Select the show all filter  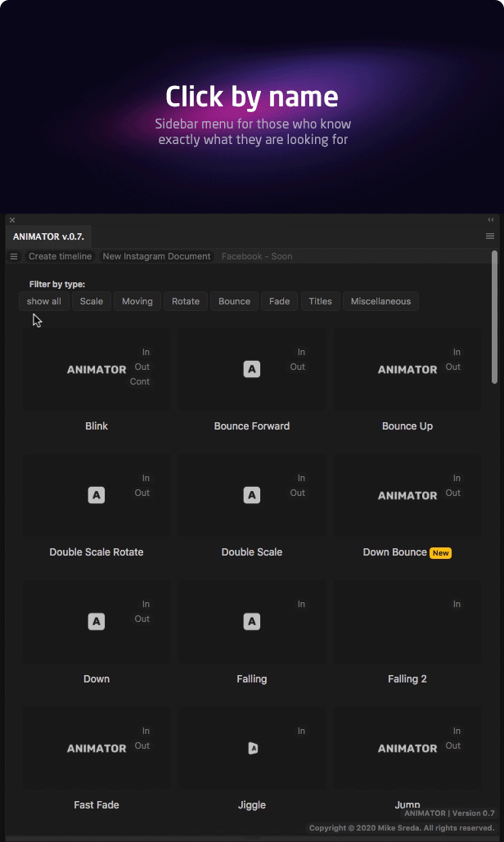pyautogui.click(x=44, y=301)
